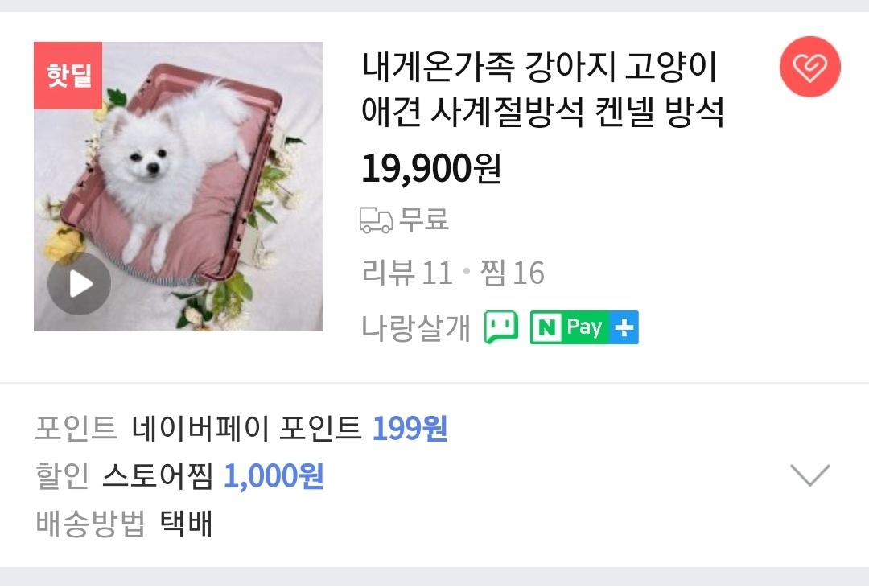Click the 할인 label
This screenshot has width=869, height=588.
point(62,476)
